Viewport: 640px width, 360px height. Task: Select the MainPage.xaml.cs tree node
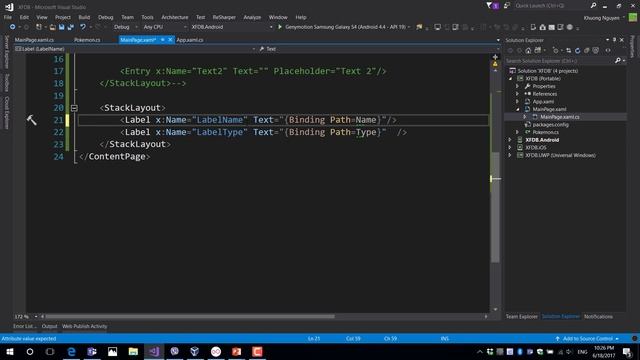(x=559, y=117)
